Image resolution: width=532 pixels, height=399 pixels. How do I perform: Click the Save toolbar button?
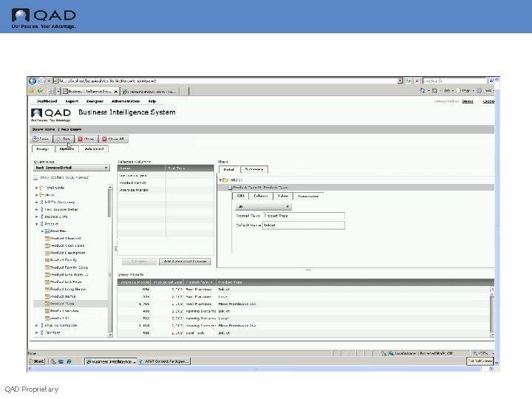click(41, 139)
